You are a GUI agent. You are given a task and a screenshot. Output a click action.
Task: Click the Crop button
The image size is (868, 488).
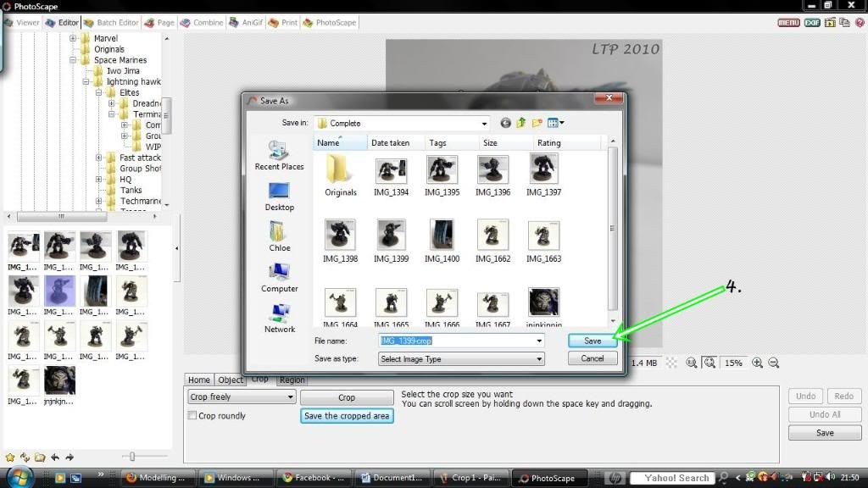pos(347,397)
